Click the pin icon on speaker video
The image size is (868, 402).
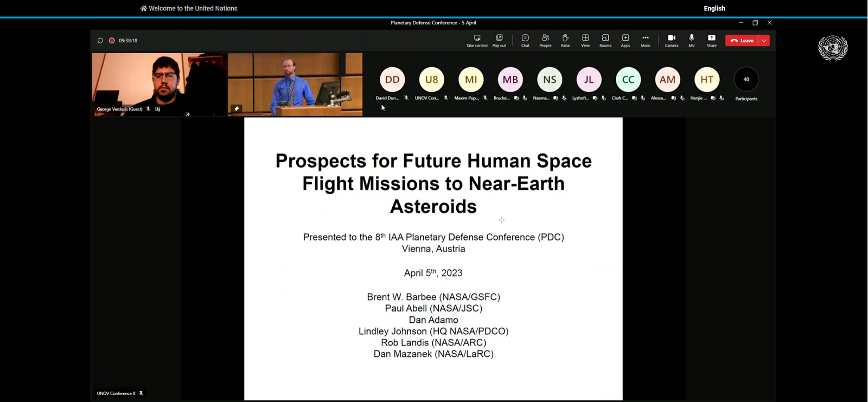237,109
